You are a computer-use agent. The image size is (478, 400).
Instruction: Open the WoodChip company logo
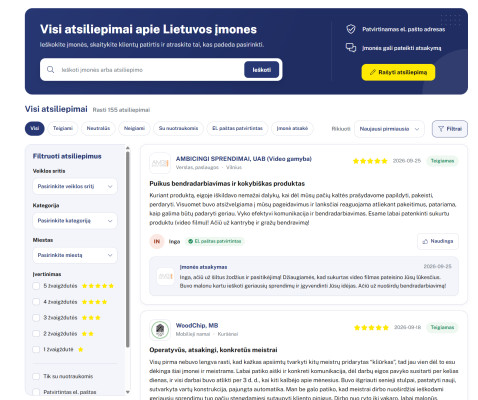click(160, 329)
